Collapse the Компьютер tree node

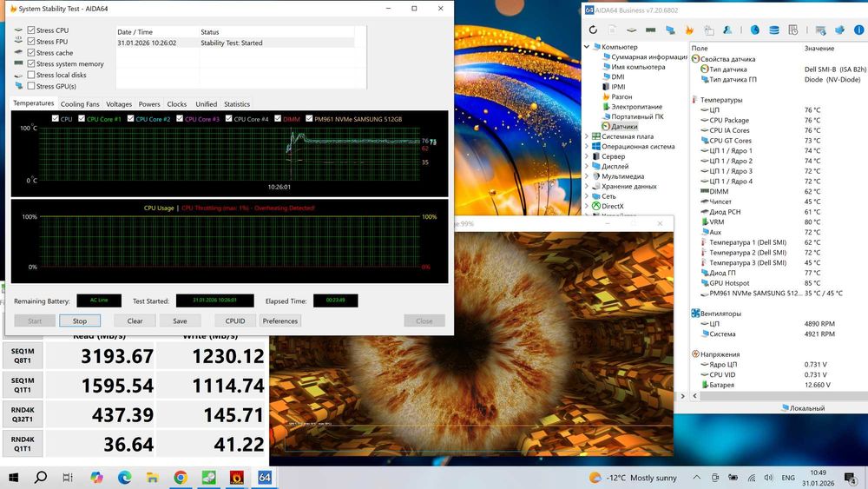(x=587, y=47)
